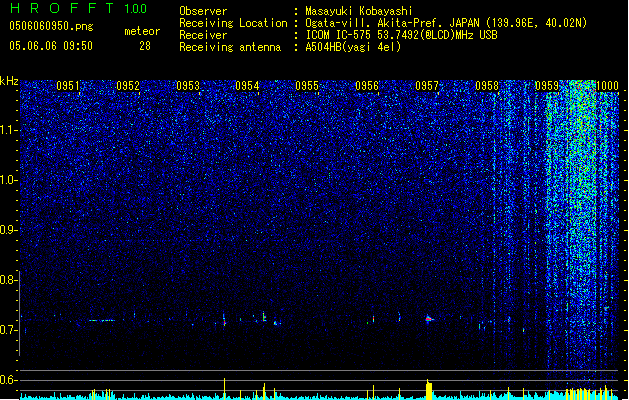This screenshot has height=400, width=629.
Task: Click the 1.0 kHz axis label
Action: [x=8, y=180]
